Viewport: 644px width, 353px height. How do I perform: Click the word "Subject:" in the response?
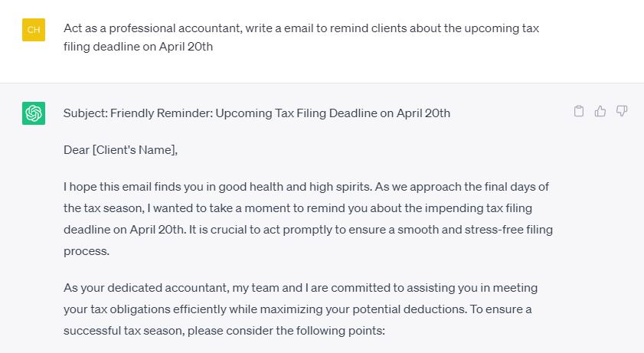(85, 113)
